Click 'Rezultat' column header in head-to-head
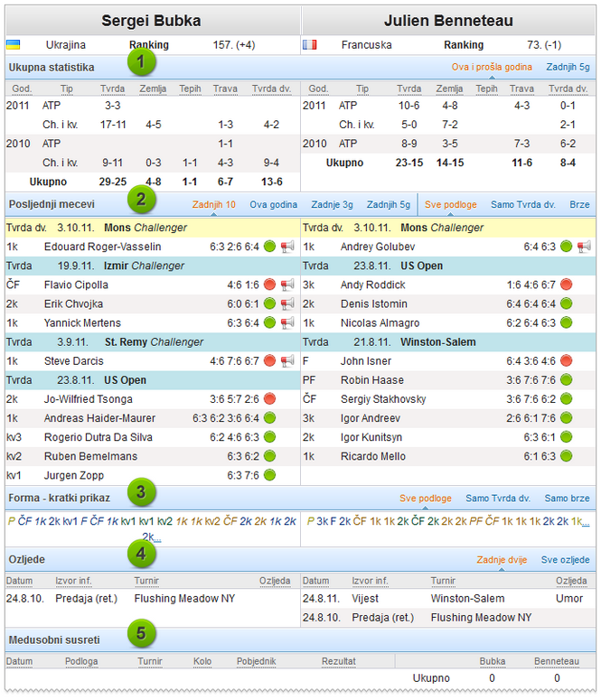The width and height of the screenshot is (601, 700). (339, 661)
